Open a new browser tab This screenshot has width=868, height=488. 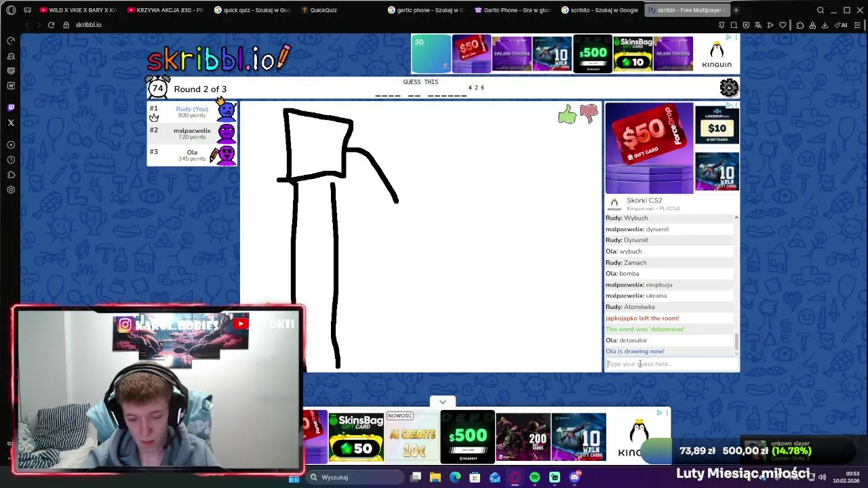click(736, 10)
